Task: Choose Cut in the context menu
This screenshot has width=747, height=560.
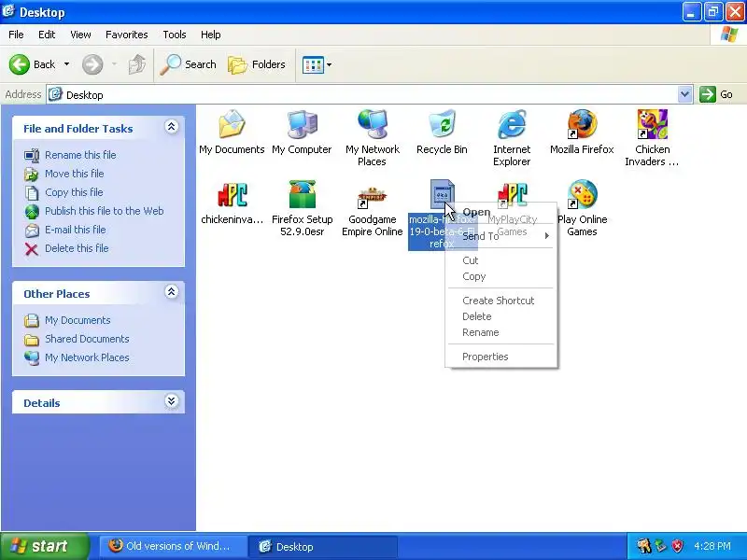Action: pyautogui.click(x=501, y=260)
